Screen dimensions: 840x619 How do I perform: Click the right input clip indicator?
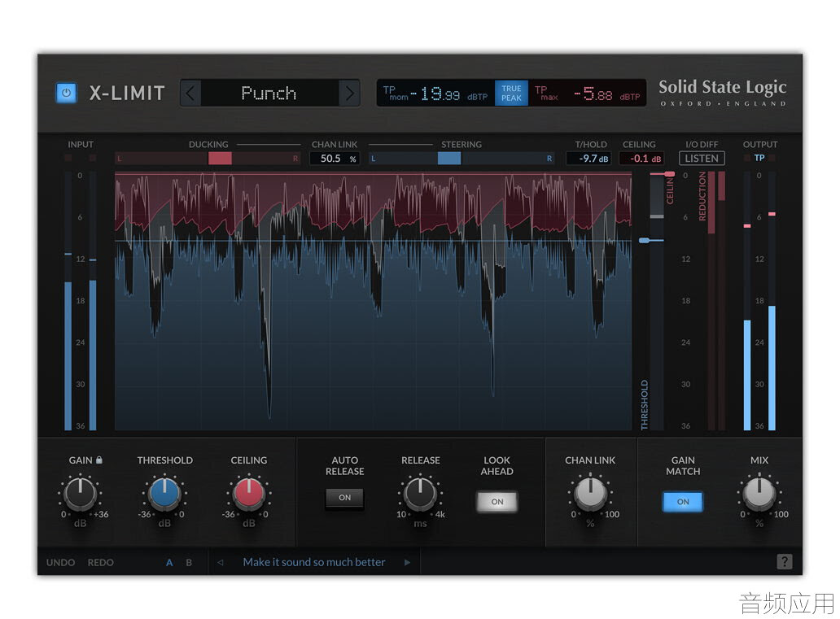(93, 158)
